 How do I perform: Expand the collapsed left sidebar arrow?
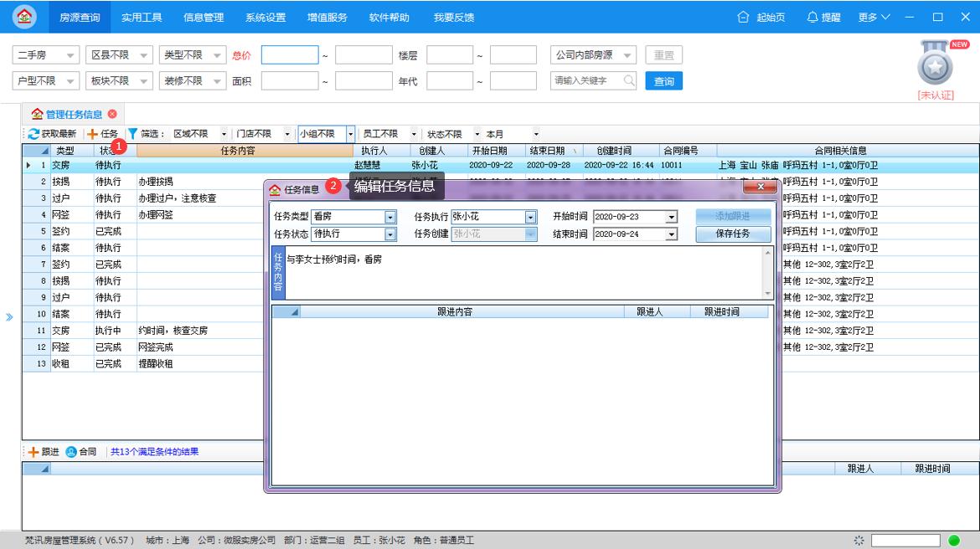[8, 316]
